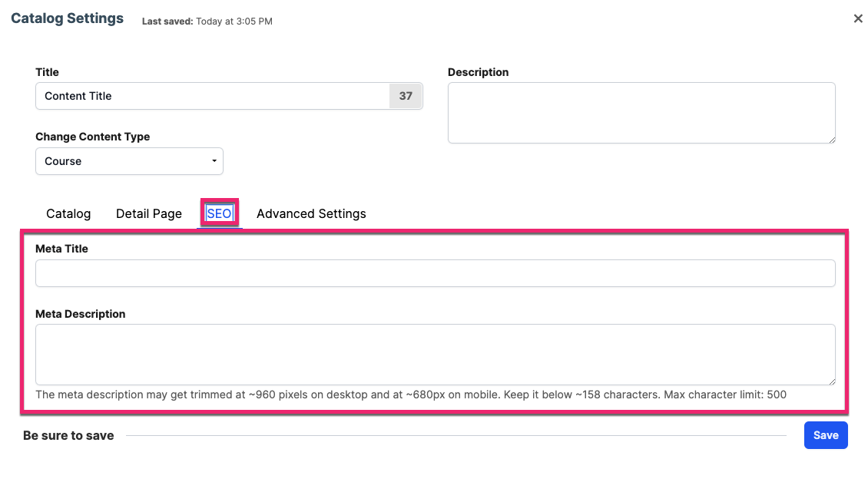Click the meta description character limit hint
The width and height of the screenshot is (868, 482).
click(411, 395)
